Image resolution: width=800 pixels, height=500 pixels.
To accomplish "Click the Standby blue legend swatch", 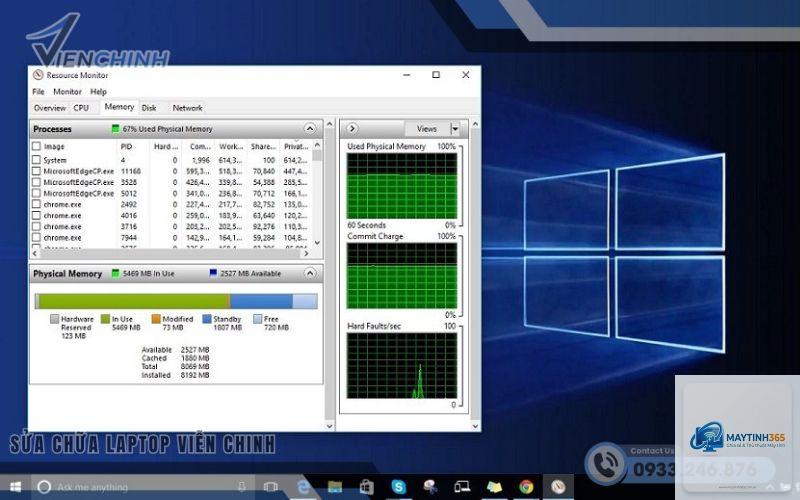I will point(207,319).
